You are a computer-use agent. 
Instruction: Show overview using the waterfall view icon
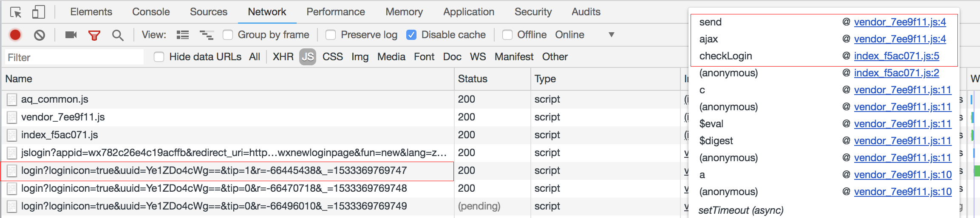207,35
